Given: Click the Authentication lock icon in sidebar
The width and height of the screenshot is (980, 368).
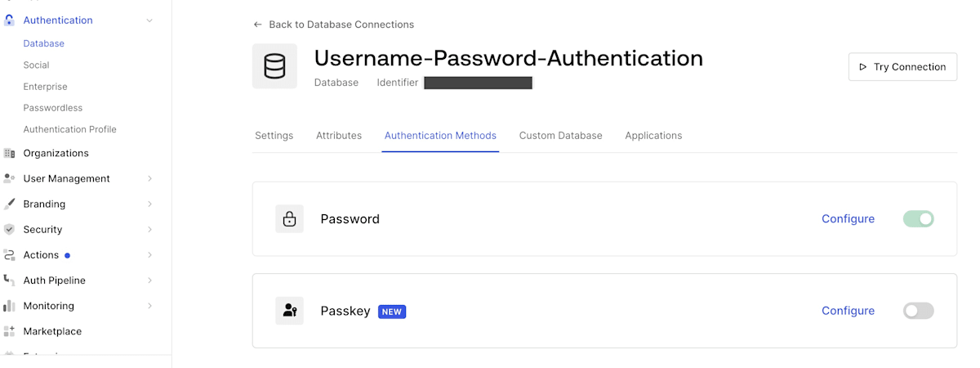Looking at the screenshot, I should pyautogui.click(x=10, y=20).
